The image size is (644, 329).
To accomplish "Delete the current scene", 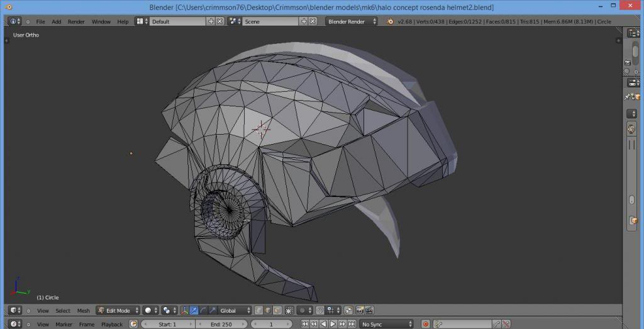I will [313, 21].
